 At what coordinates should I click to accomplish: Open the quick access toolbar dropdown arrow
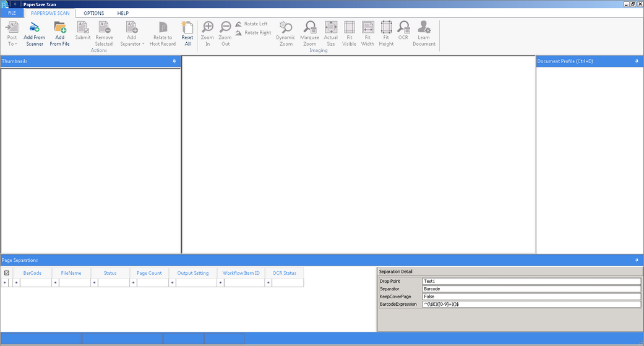[x=15, y=4]
